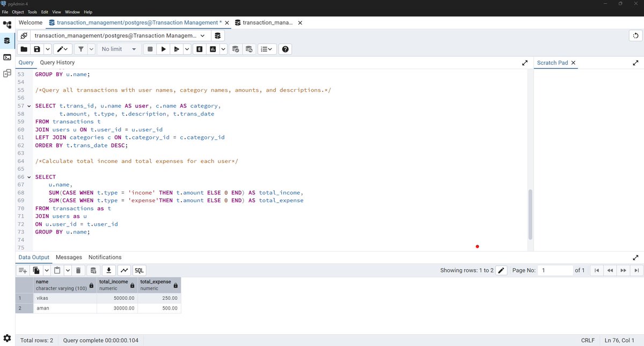Click the Explain Analyze chart button

click(x=213, y=49)
